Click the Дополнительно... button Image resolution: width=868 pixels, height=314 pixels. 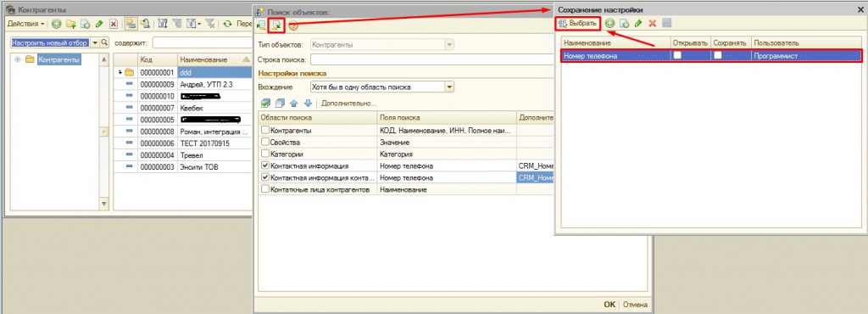(348, 103)
